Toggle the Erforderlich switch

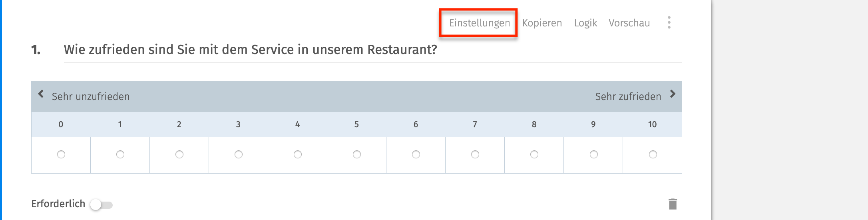click(x=102, y=205)
